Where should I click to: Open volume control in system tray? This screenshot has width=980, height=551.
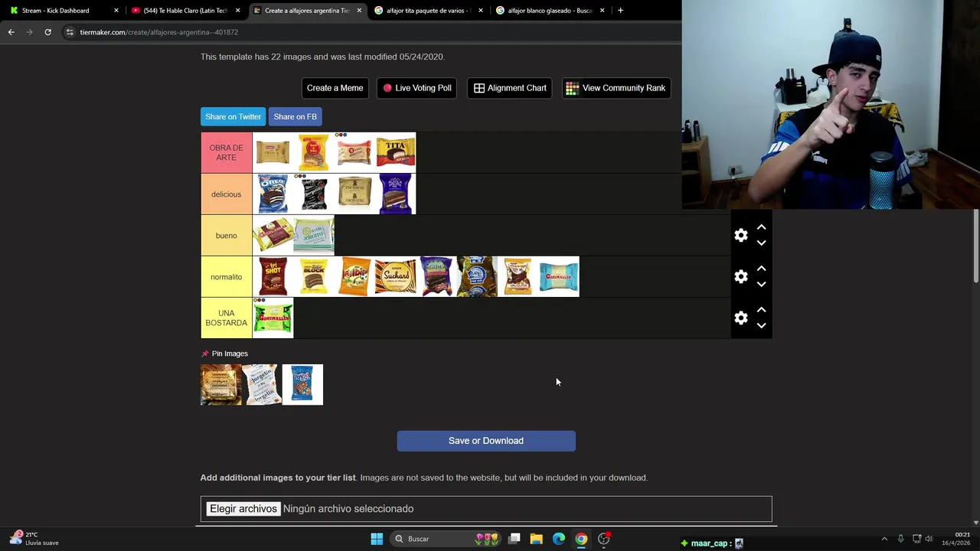[x=929, y=539]
